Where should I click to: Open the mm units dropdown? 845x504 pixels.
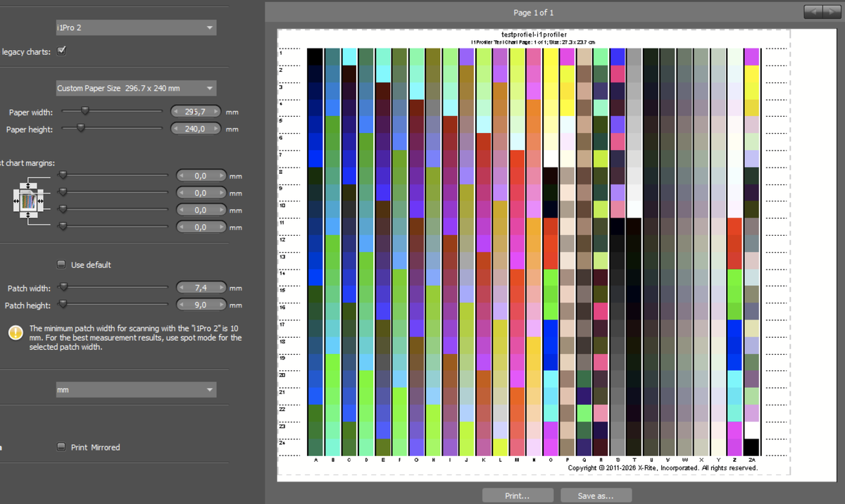[x=136, y=389]
